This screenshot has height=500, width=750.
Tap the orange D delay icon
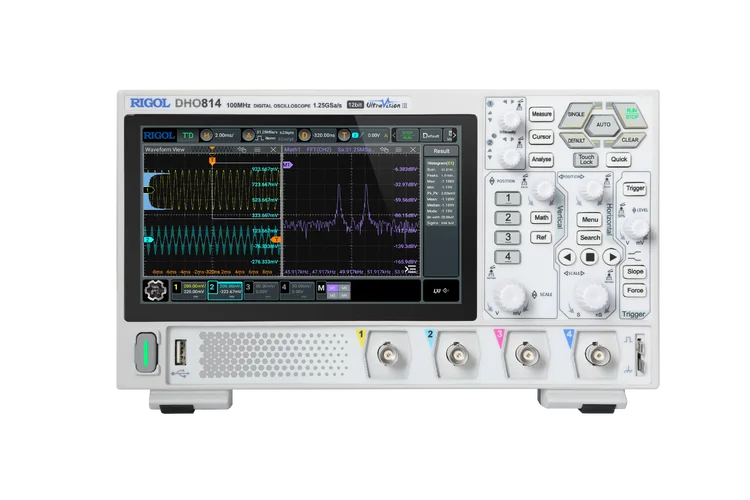pos(304,135)
